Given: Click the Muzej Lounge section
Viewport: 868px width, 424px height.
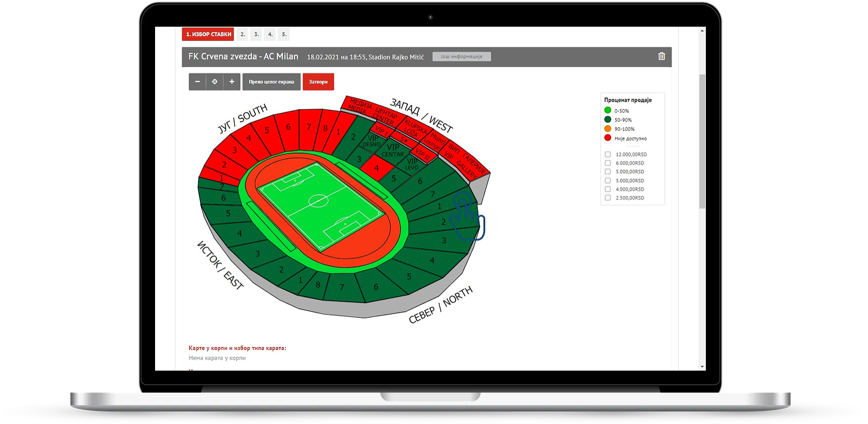Looking at the screenshot, I should click(x=435, y=141).
